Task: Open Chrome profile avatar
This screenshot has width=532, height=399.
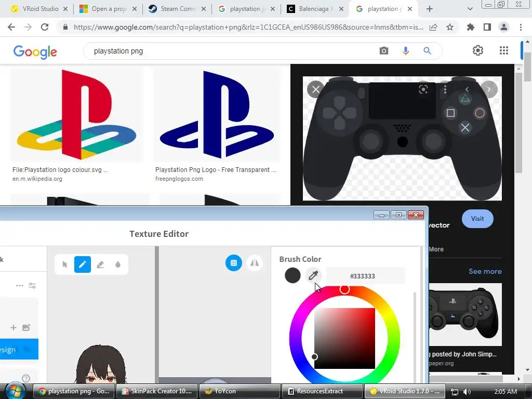Action: pyautogui.click(x=504, y=27)
